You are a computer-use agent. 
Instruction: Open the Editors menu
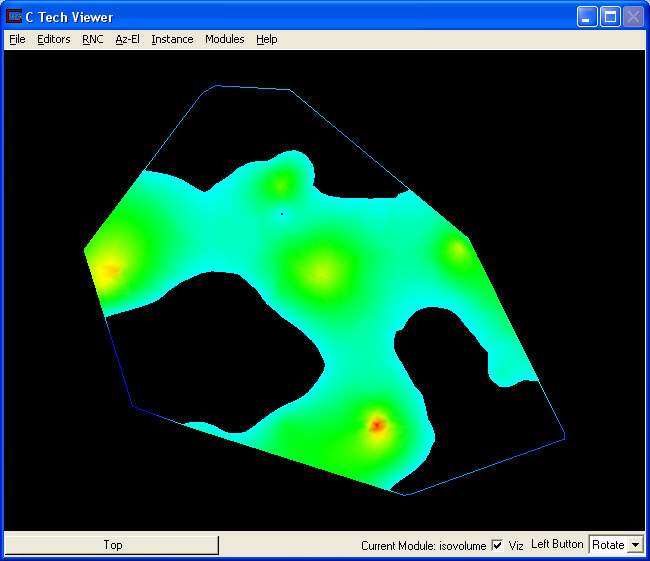(54, 39)
